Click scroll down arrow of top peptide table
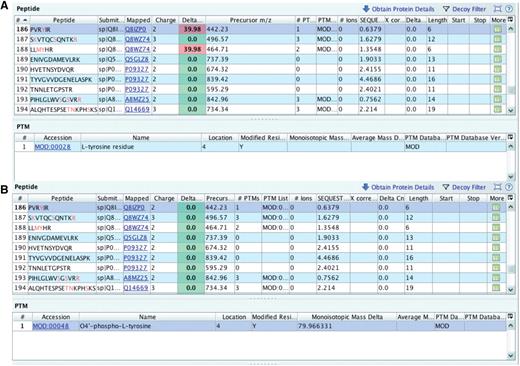Viewport: 520px width, 366px height. pos(511,110)
